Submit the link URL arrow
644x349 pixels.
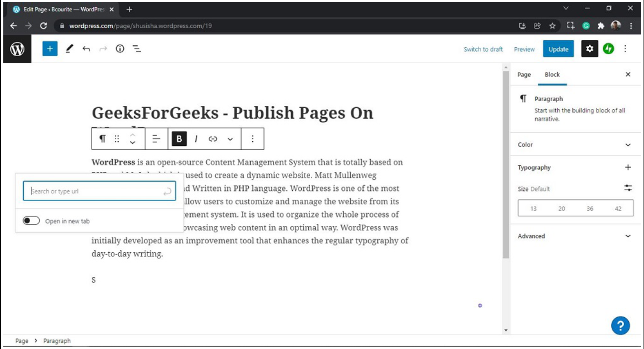pyautogui.click(x=167, y=191)
